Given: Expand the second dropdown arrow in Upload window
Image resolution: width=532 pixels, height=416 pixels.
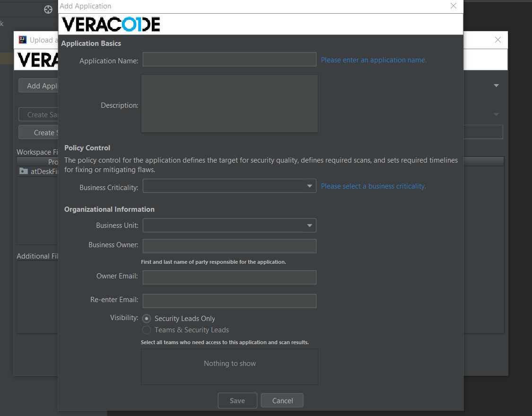Looking at the screenshot, I should click(x=496, y=114).
